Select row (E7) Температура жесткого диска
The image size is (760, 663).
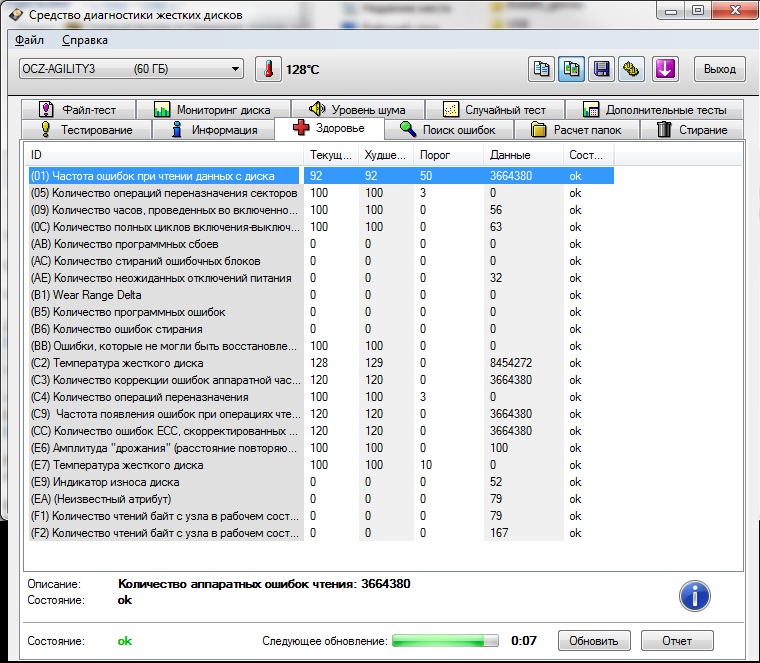point(321,465)
